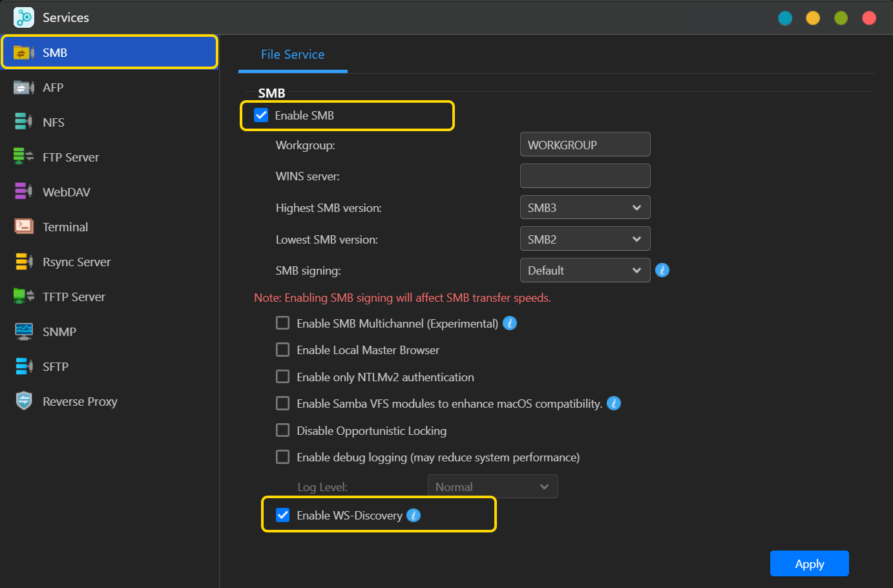The height and width of the screenshot is (588, 893).
Task: Open the WebDAV service icon
Action: point(24,192)
